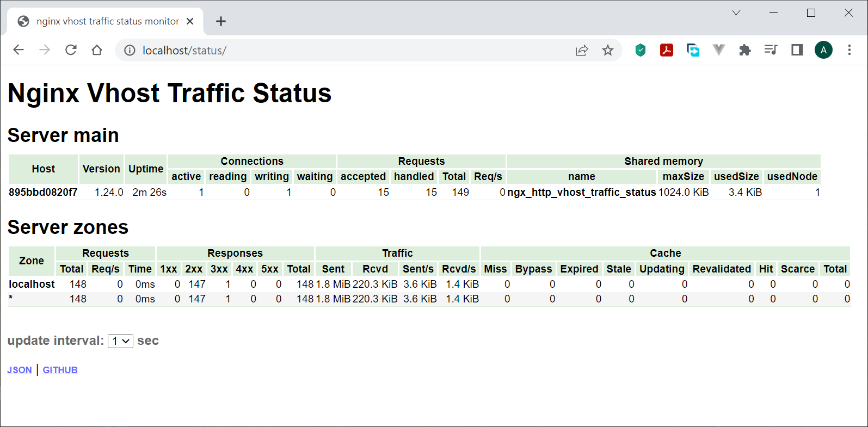Image resolution: width=868 pixels, height=427 pixels.
Task: Open the tab search chevron
Action: click(x=736, y=13)
